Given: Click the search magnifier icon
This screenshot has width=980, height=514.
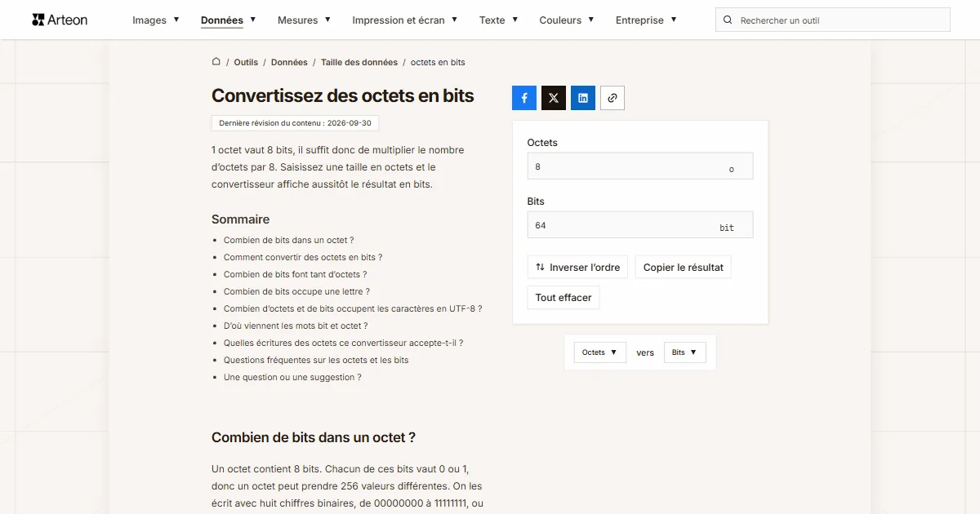Looking at the screenshot, I should 728,20.
